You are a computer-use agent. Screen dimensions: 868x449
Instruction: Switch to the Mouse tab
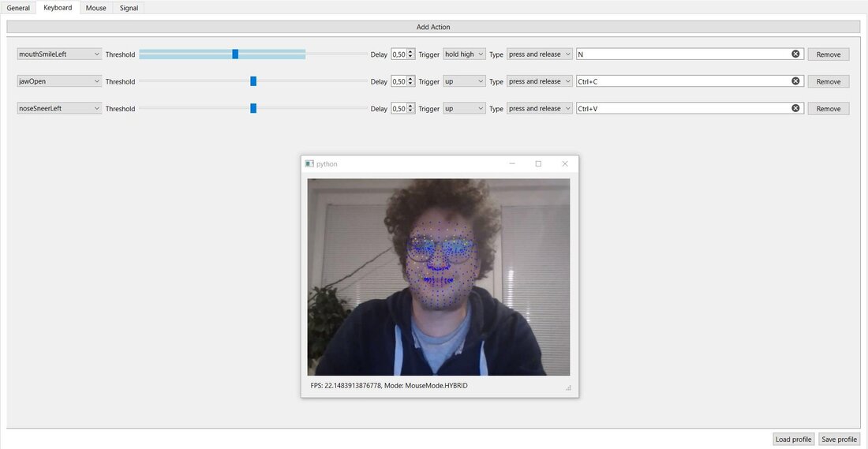coord(95,8)
